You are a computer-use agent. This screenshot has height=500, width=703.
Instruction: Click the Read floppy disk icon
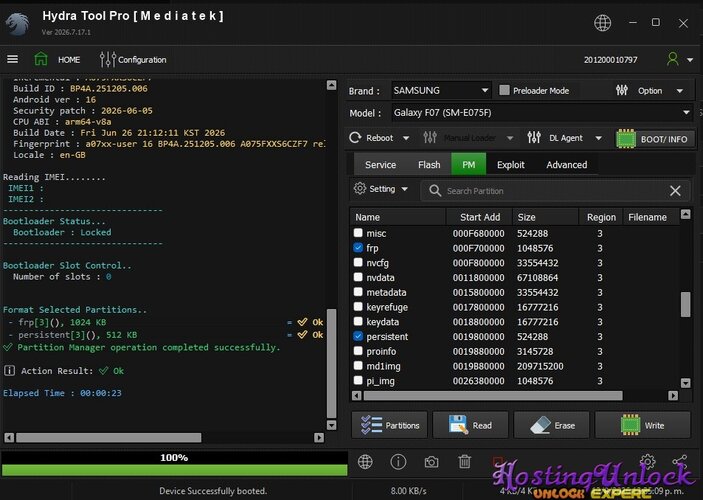[x=458, y=425]
